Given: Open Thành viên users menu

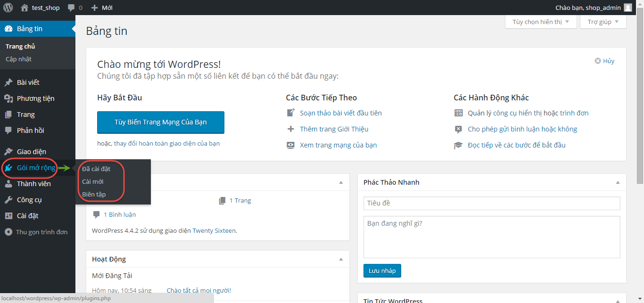Looking at the screenshot, I should click(38, 184).
